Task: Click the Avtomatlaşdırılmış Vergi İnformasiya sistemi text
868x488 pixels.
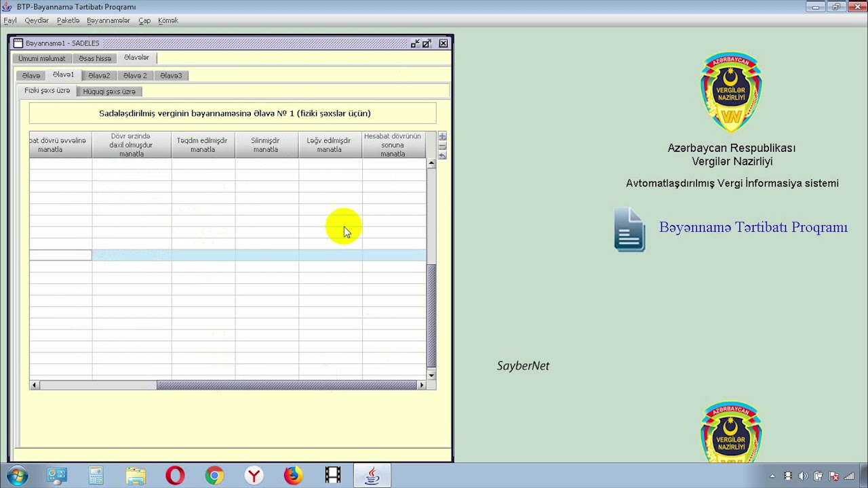Action: [732, 184]
